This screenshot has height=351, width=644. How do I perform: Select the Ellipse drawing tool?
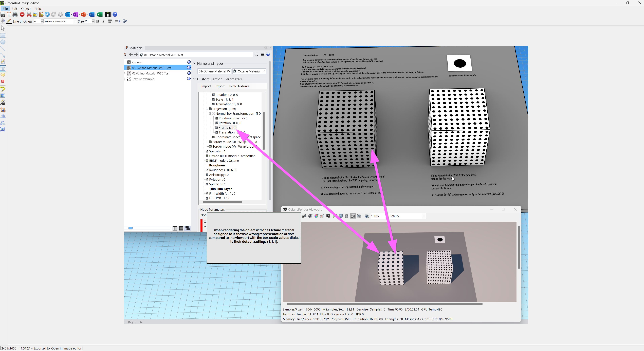[3, 42]
